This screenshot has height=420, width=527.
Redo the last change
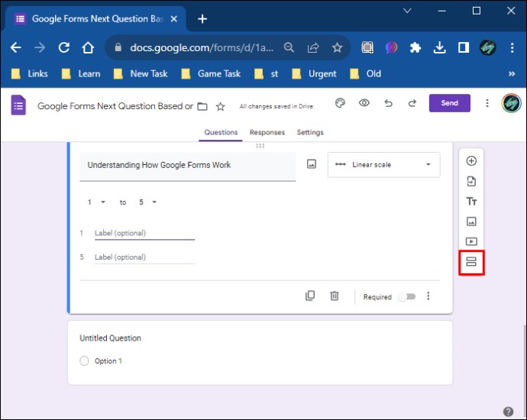click(412, 103)
